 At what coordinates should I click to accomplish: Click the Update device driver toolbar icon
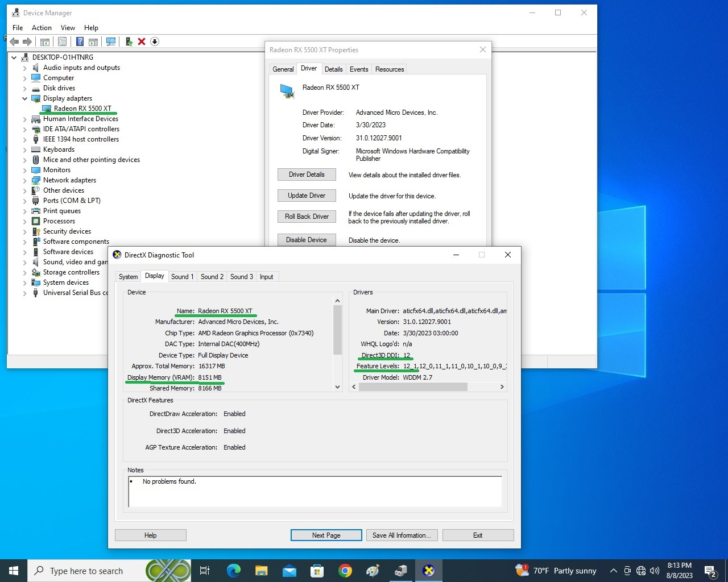[x=129, y=41]
